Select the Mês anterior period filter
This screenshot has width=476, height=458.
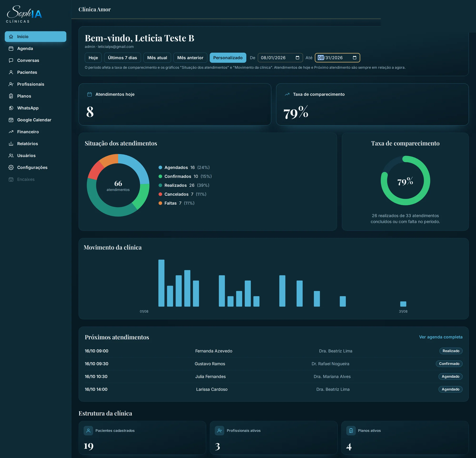click(x=190, y=58)
